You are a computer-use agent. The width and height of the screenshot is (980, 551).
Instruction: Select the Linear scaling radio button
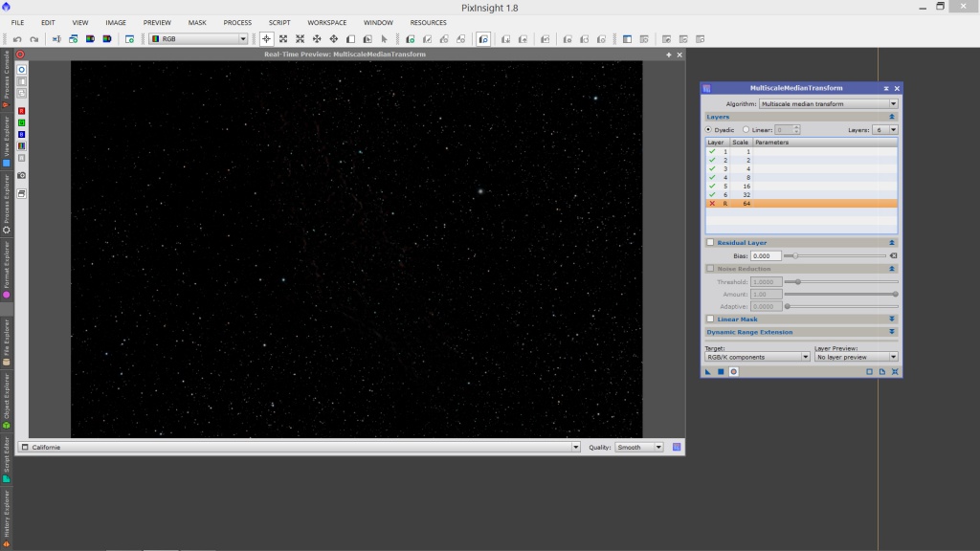746,129
